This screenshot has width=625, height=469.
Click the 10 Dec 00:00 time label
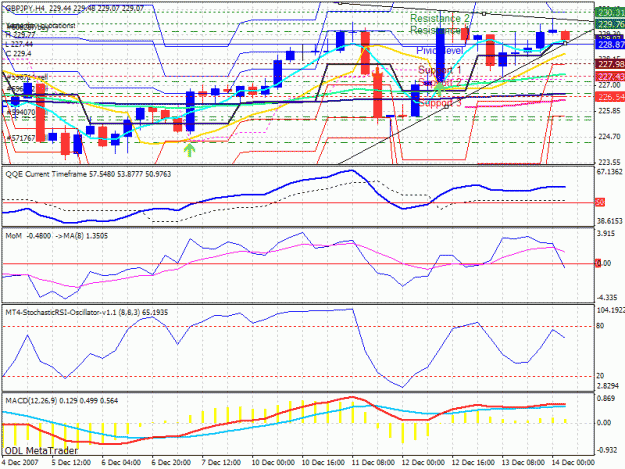point(273,463)
